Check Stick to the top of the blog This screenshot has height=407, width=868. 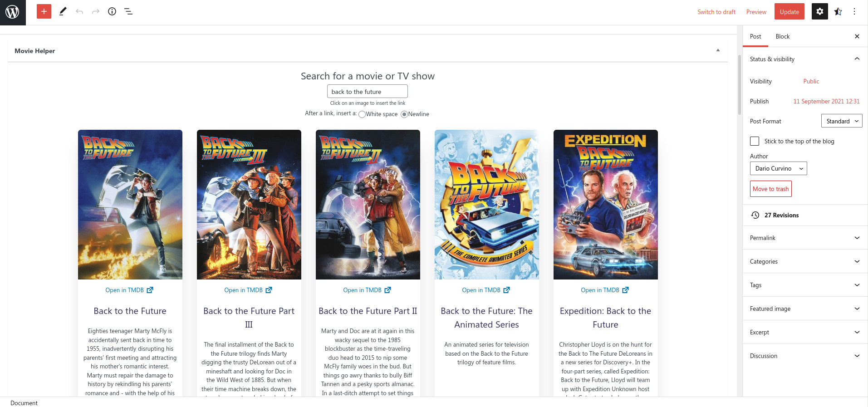755,141
